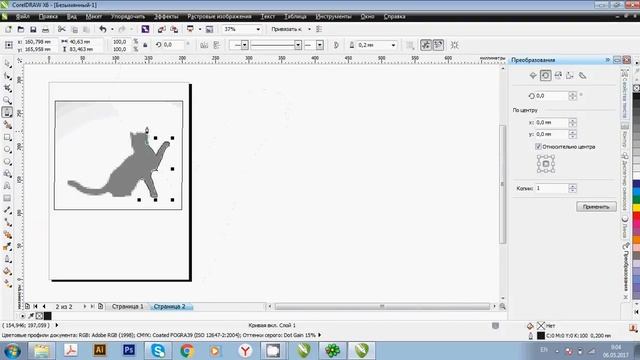Select the Basic Shapes tool in the toolbox
640x360 pixels.
tap(7, 174)
